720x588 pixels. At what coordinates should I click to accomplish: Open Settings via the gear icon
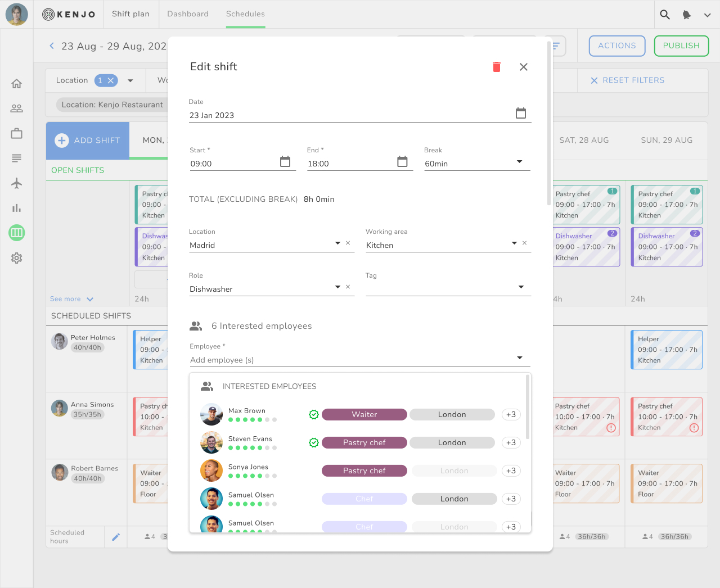click(x=16, y=258)
